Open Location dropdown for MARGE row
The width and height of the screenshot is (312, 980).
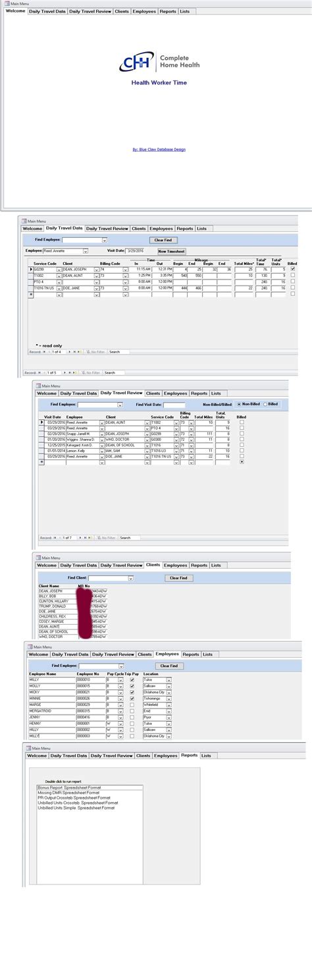[169, 705]
